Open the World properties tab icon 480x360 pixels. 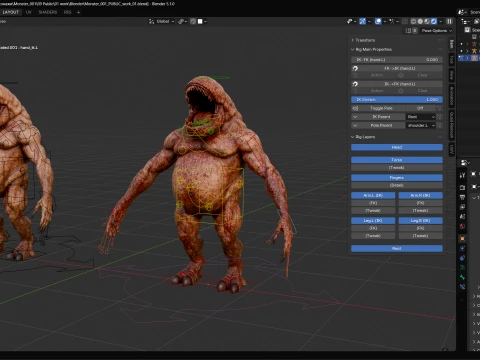462,226
